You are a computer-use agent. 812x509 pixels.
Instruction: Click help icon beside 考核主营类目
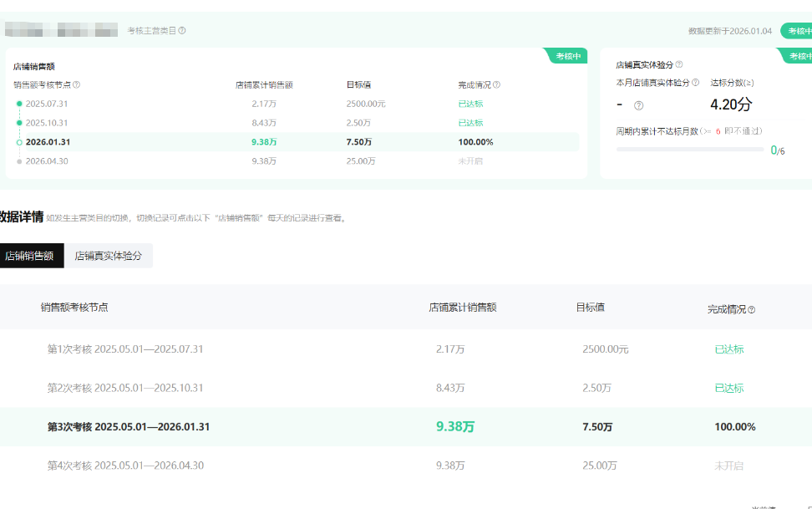[182, 31]
